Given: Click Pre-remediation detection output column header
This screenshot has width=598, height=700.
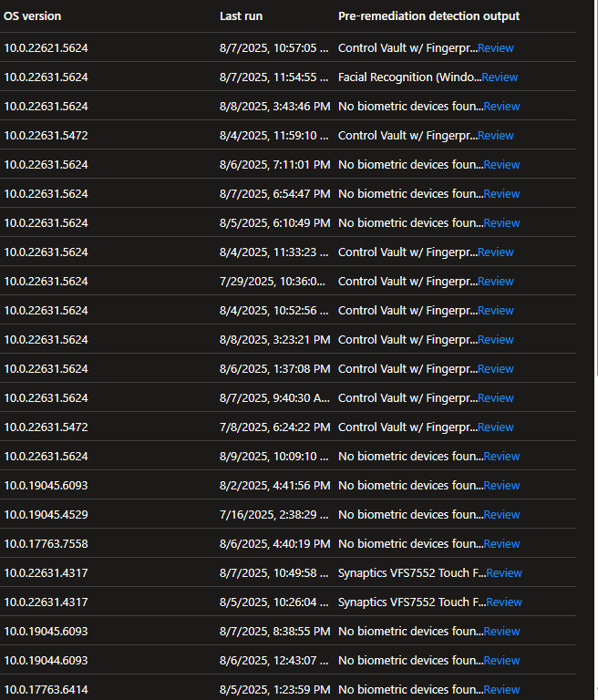Looking at the screenshot, I should pos(428,16).
